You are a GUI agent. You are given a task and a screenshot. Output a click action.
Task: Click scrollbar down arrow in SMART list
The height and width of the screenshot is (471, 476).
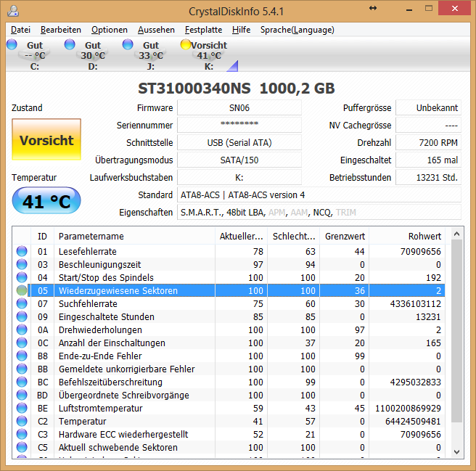(456, 452)
